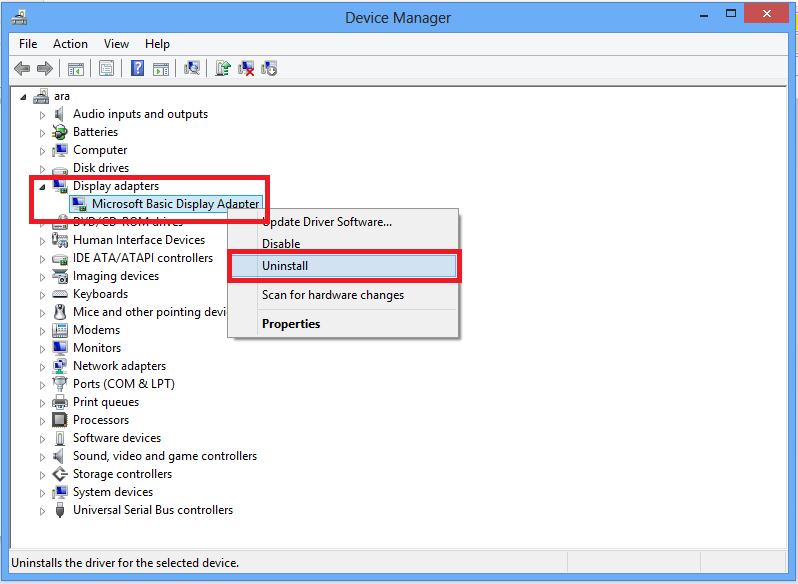This screenshot has height=584, width=798.
Task: Collapse the Display adapters category
Action: coord(42,186)
